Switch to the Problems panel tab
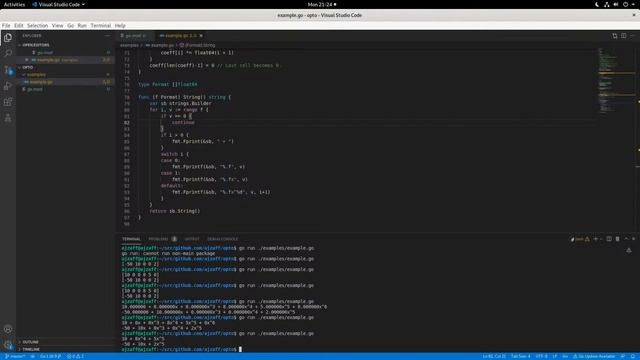 coord(162,239)
